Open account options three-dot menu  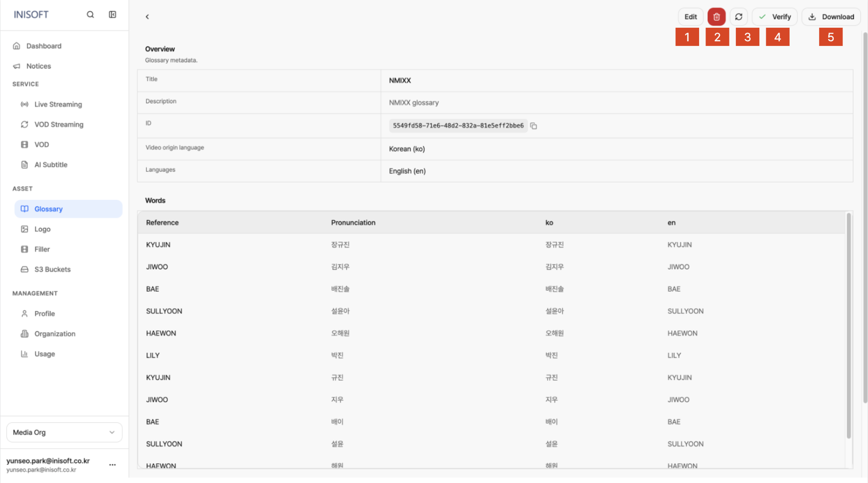pos(113,464)
